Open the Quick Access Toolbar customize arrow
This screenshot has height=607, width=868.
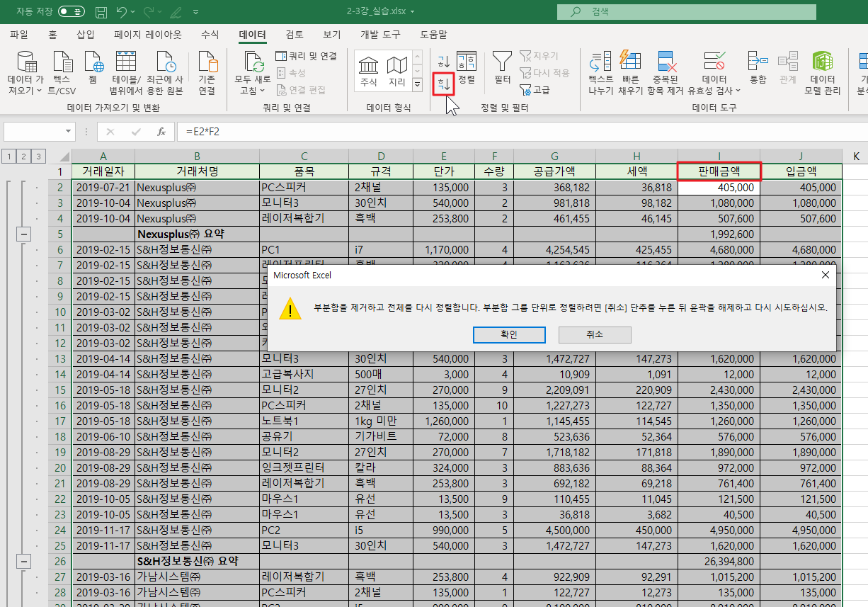pos(196,12)
